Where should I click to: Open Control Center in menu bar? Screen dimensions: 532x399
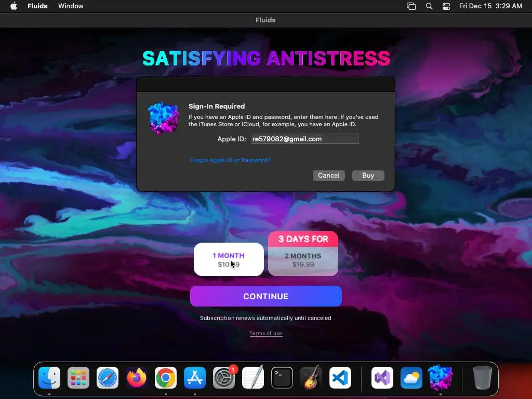[446, 6]
